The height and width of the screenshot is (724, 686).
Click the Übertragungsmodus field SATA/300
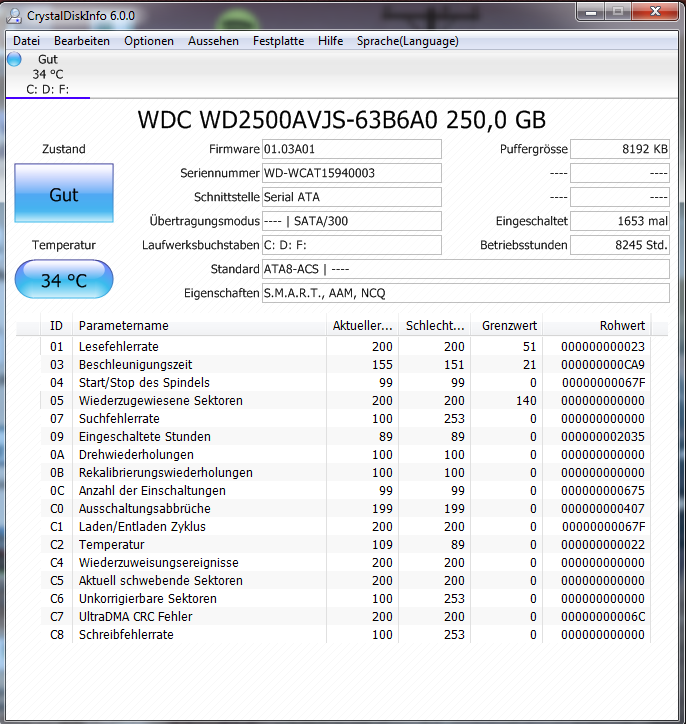coord(352,221)
